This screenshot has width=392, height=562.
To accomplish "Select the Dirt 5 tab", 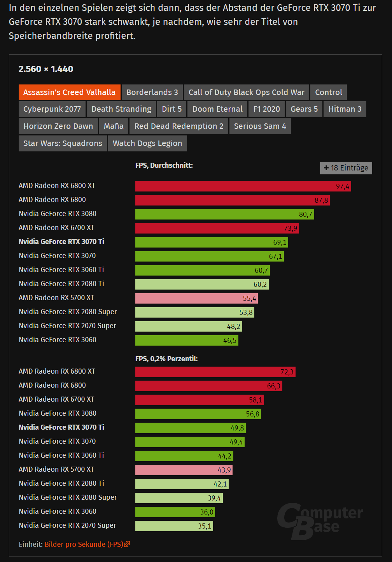I will click(x=172, y=109).
